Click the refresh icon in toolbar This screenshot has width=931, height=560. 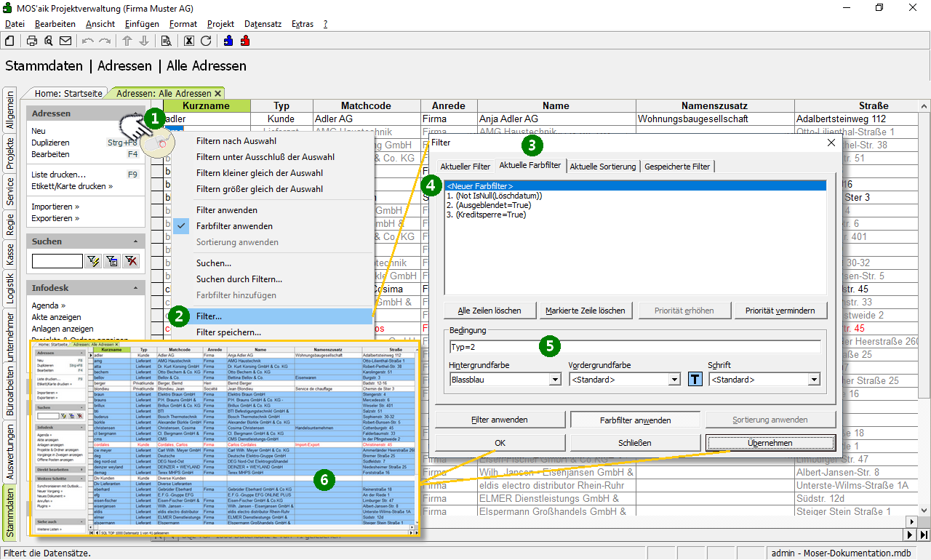(x=206, y=41)
